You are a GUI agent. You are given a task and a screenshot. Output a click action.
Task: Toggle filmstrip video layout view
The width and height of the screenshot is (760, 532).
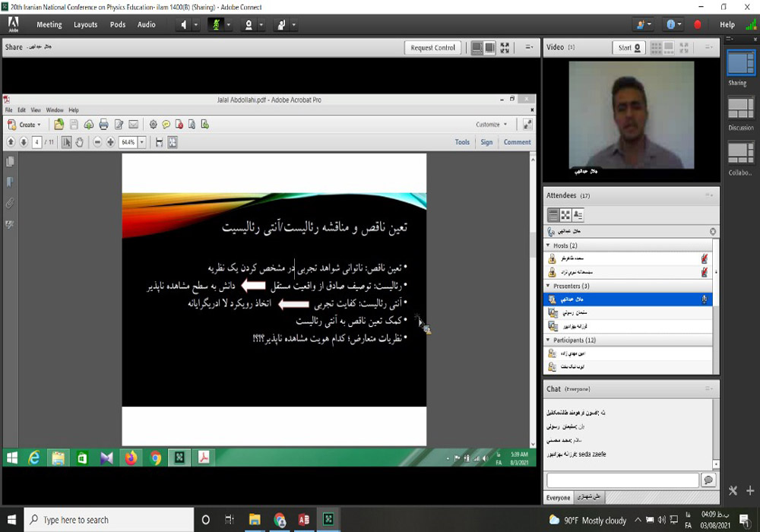[x=670, y=47]
